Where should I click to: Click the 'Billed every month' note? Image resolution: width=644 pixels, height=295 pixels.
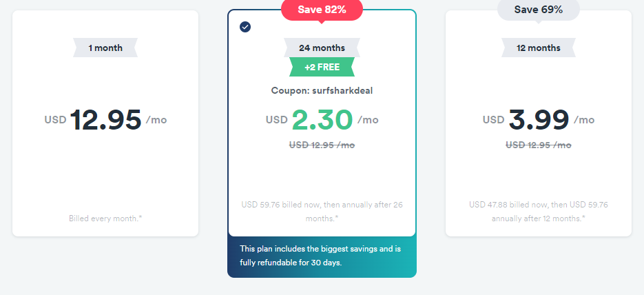tap(105, 218)
